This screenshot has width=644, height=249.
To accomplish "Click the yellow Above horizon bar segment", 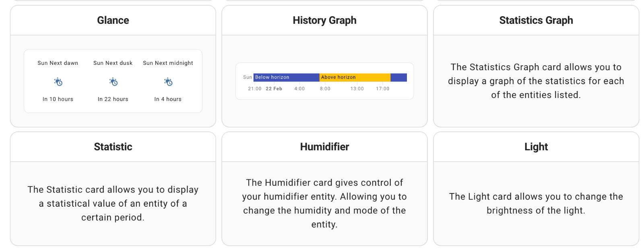I will [x=355, y=77].
